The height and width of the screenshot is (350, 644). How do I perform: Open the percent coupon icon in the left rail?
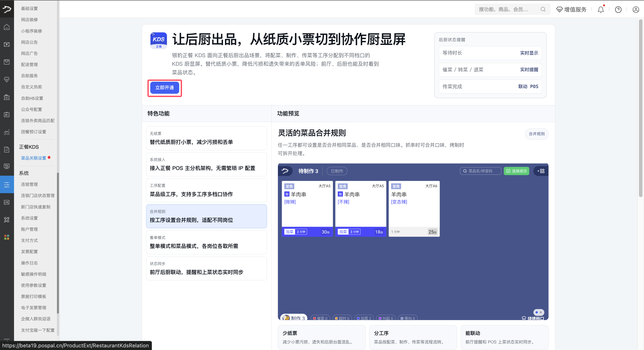[x=7, y=97]
